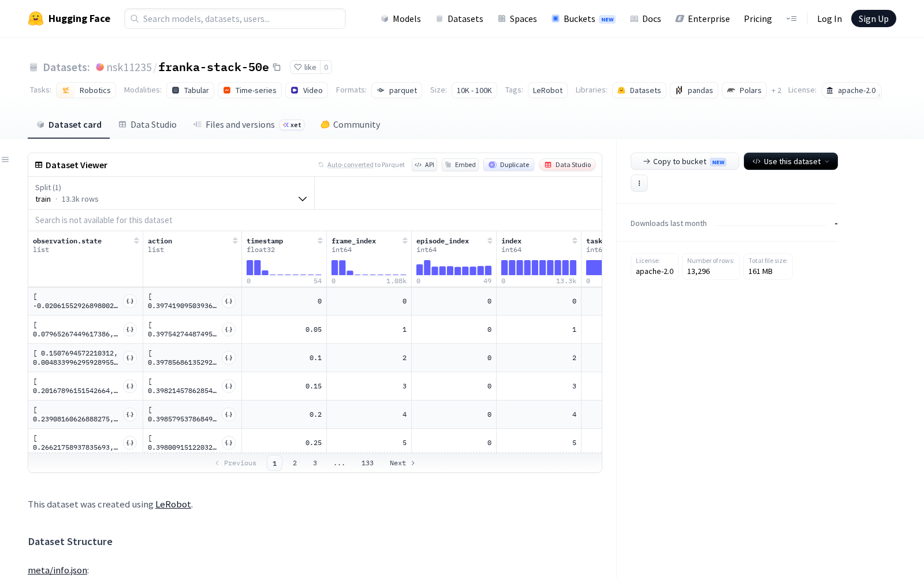The image size is (924, 578).
Task: Open the train split dropdown
Action: point(172,193)
